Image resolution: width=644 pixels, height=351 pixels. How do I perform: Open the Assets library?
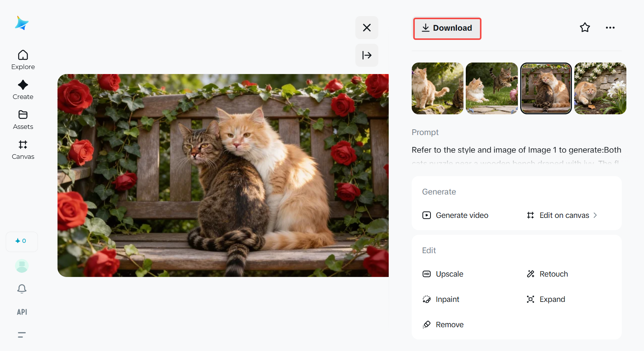pyautogui.click(x=23, y=120)
